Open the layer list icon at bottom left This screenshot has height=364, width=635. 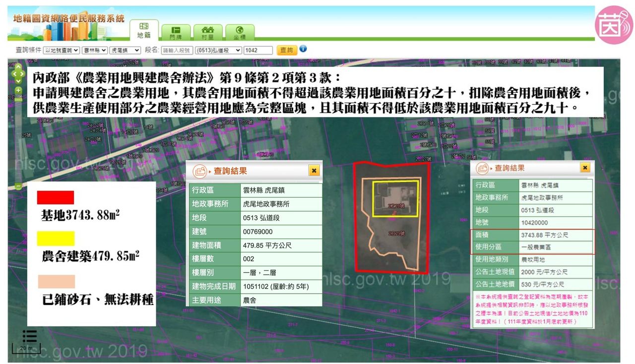tap(29, 336)
